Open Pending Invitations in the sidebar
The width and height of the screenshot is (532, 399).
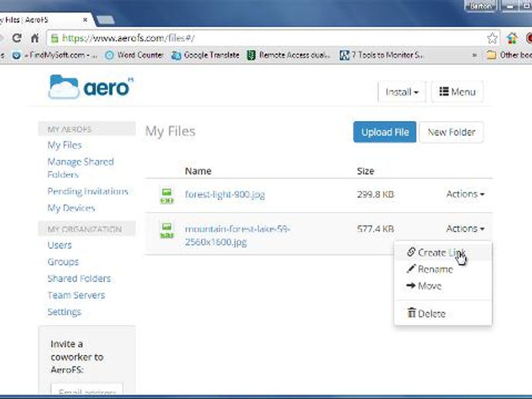point(88,191)
